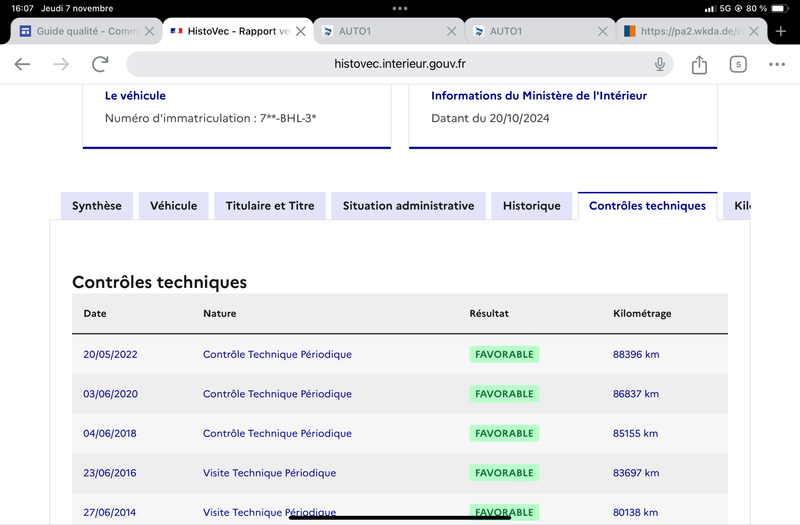Click Contrôle Technique Périodique in 20/05/2022 row
The image size is (800, 525).
(277, 354)
